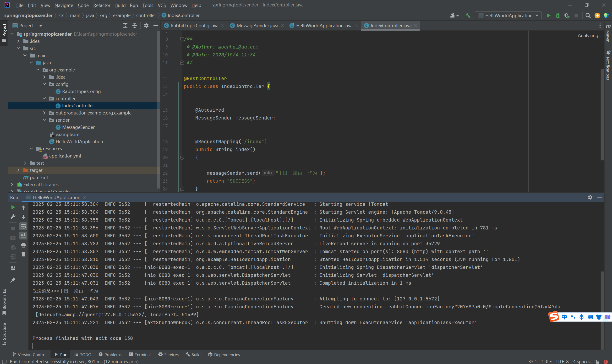612x364 pixels.
Task: Expand the target folder
Action: point(18,170)
